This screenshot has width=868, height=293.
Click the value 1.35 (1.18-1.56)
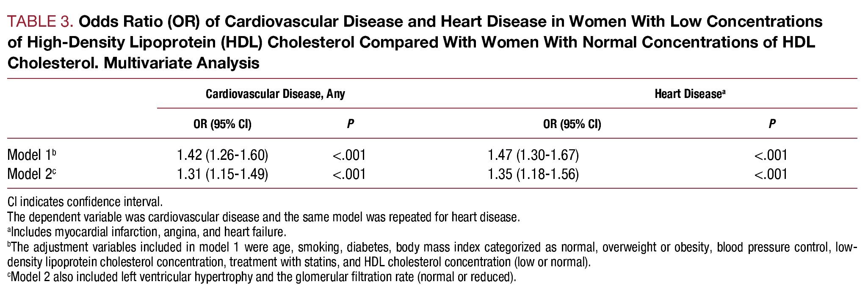[x=533, y=174]
